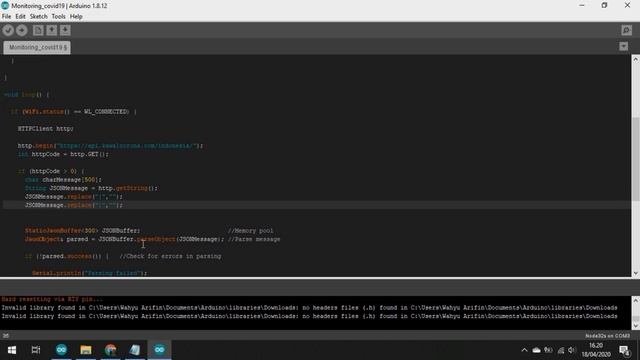Click the first 'Invalid library found' console line

[309, 308]
